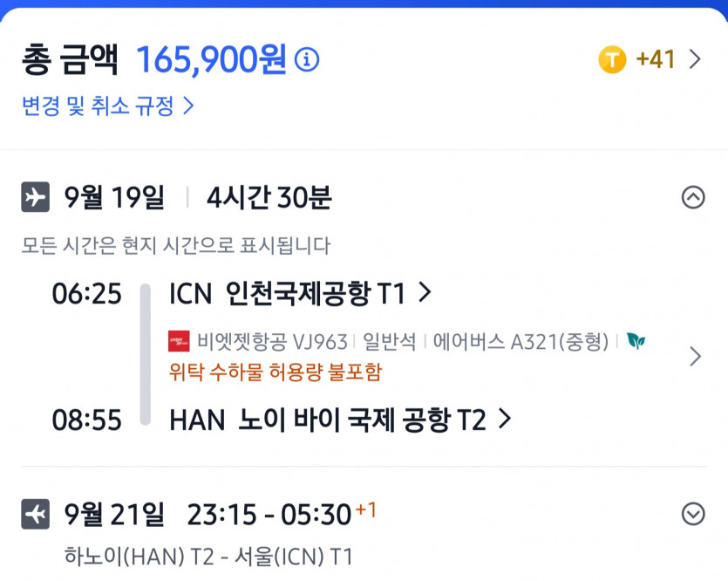Image resolution: width=728 pixels, height=581 pixels.
Task: Click the info icon beside total price
Action: coord(307,60)
